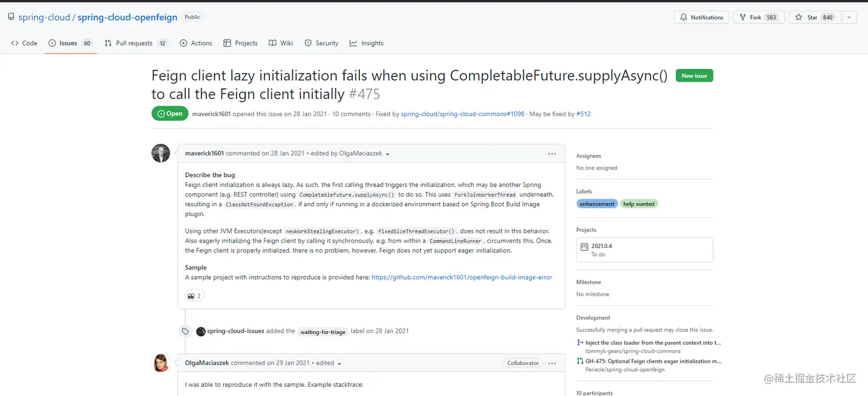This screenshot has height=396, width=868.
Task: Click maverick1601's profile avatar
Action: coord(161,153)
